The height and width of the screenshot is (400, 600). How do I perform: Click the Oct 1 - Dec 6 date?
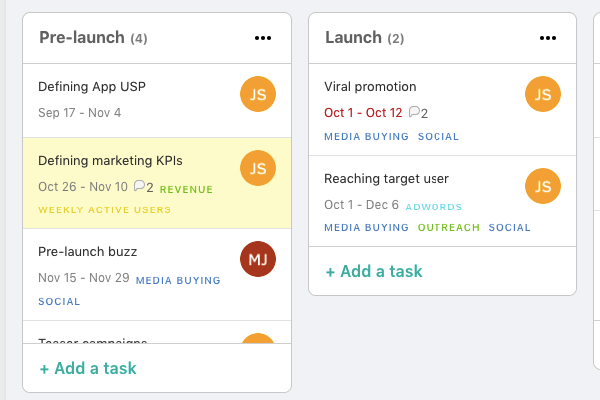point(362,205)
